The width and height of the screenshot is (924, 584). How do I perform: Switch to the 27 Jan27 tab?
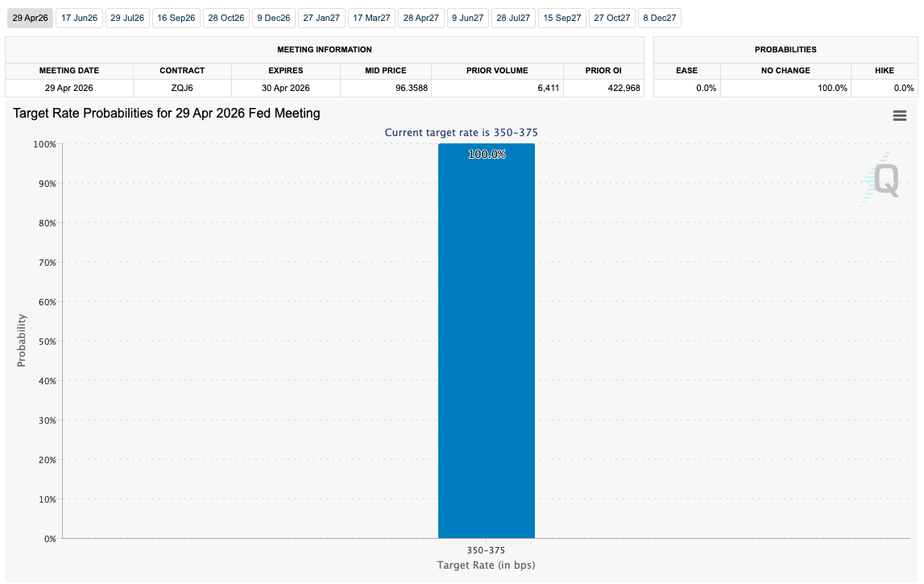[x=321, y=18]
